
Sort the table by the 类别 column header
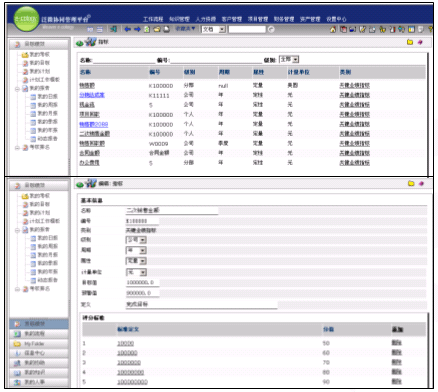(x=345, y=72)
